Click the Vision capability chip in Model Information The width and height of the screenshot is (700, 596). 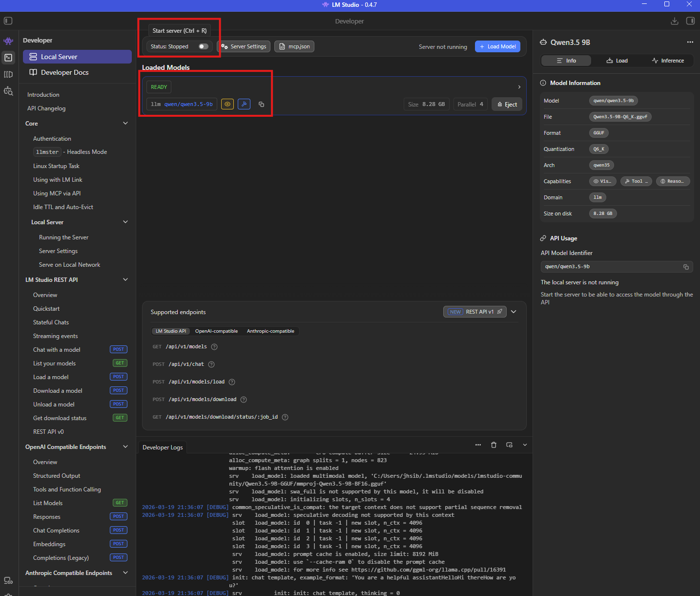click(603, 181)
